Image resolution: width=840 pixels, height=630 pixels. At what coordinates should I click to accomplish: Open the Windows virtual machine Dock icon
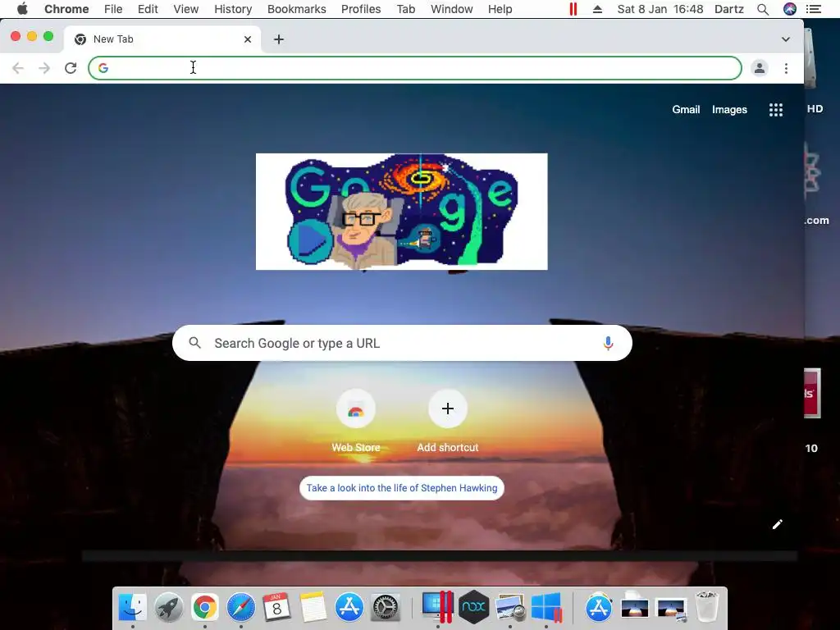(546, 608)
